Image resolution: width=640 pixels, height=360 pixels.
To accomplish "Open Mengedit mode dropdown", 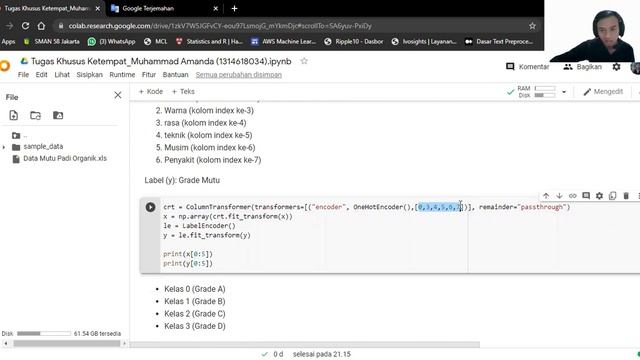I will (x=603, y=92).
